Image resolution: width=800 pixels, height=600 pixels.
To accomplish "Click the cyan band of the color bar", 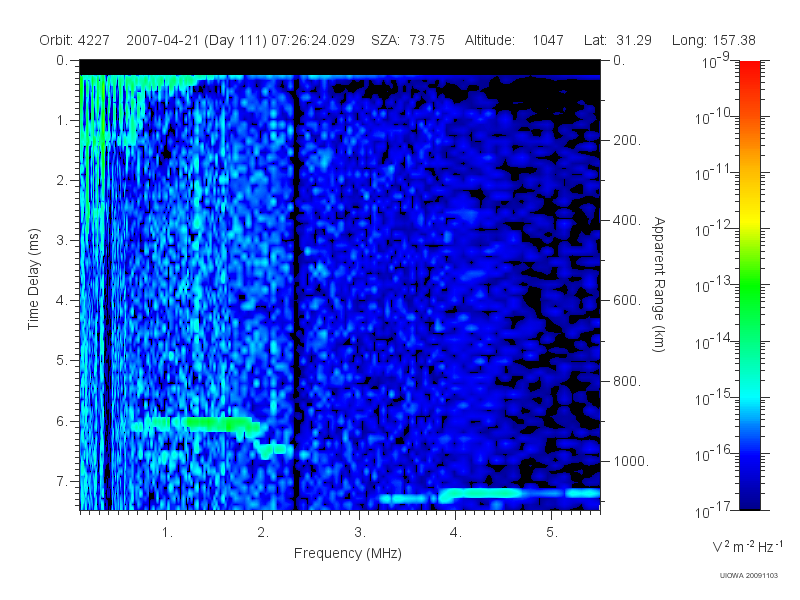I will coord(750,397).
